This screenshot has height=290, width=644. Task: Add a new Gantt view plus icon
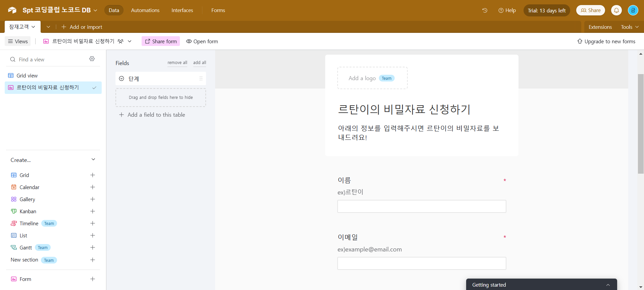(93, 247)
